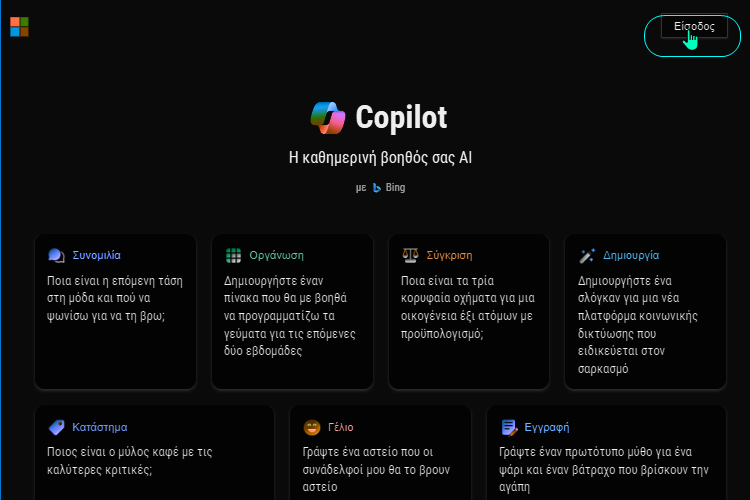The height and width of the screenshot is (500, 750).
Task: Click the Δημιουργία magic wand icon
Action: coord(587,256)
